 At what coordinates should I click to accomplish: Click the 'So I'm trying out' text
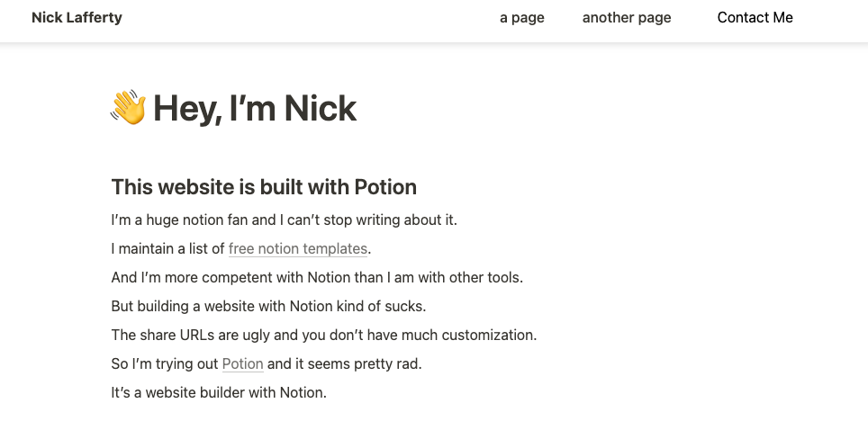165,363
